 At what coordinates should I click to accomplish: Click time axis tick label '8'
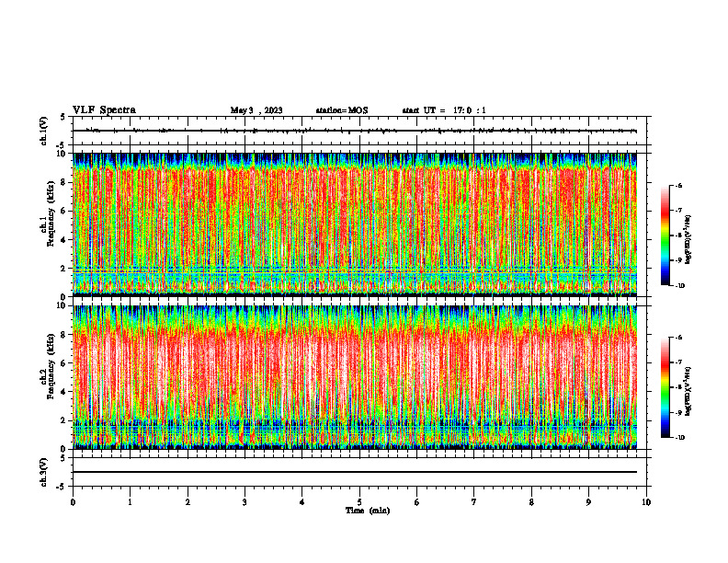click(x=531, y=502)
